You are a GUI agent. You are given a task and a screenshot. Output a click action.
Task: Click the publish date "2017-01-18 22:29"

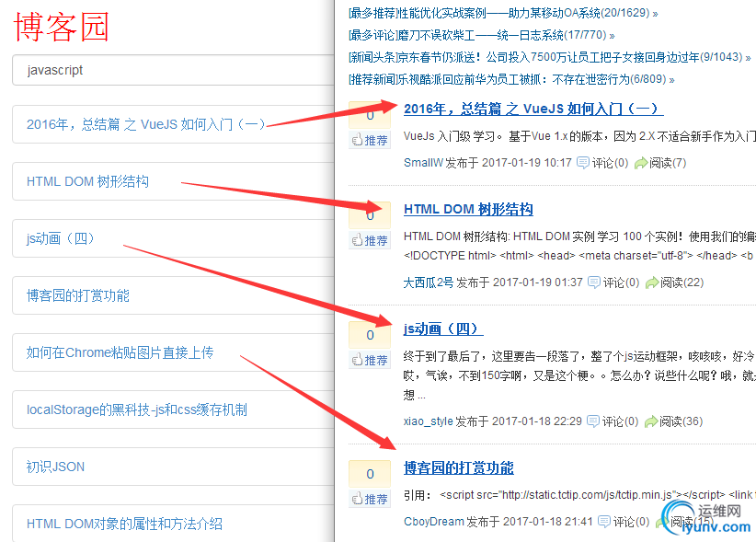(x=536, y=421)
